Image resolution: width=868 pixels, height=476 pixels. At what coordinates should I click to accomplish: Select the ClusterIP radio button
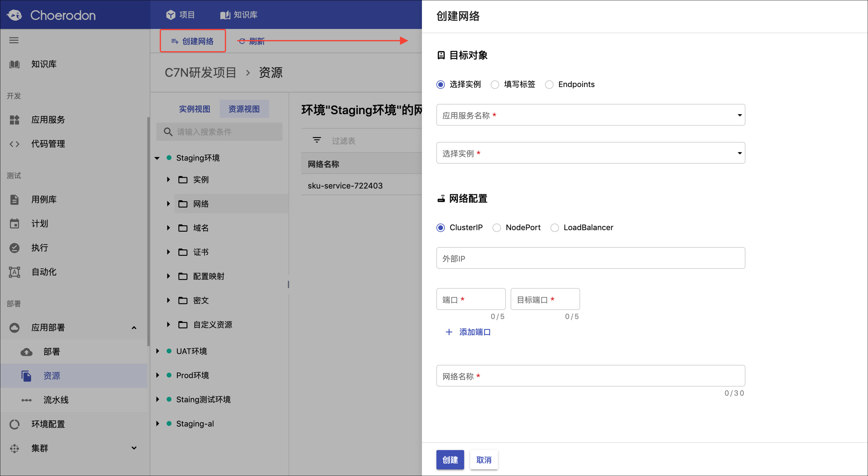(x=441, y=228)
